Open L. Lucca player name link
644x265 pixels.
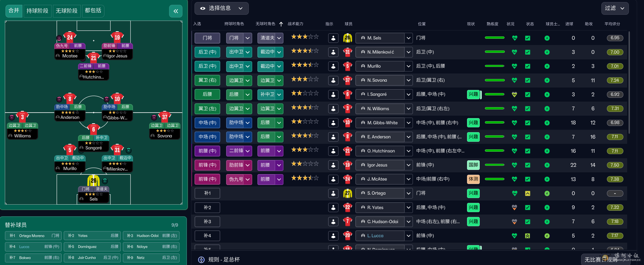coord(375,236)
